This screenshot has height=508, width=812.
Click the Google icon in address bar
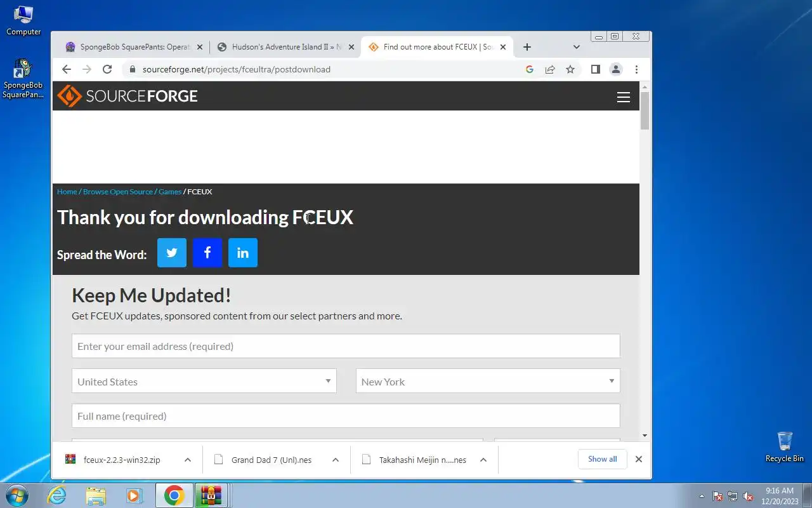click(x=530, y=69)
